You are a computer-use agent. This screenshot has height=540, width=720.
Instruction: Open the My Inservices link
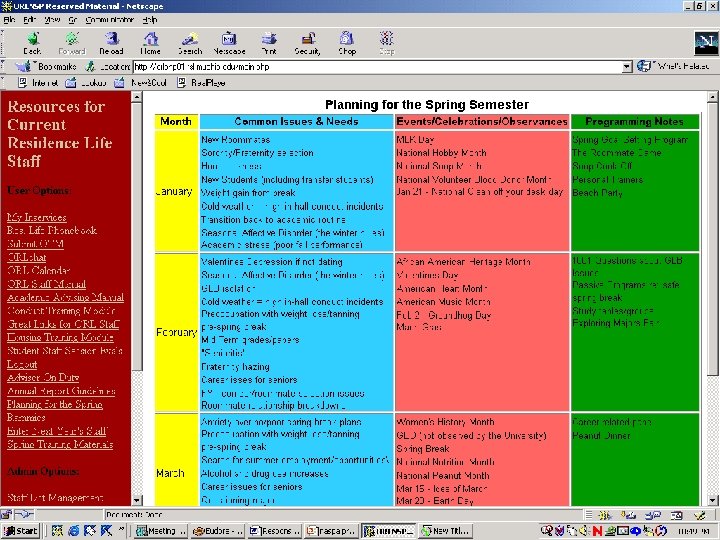point(37,217)
